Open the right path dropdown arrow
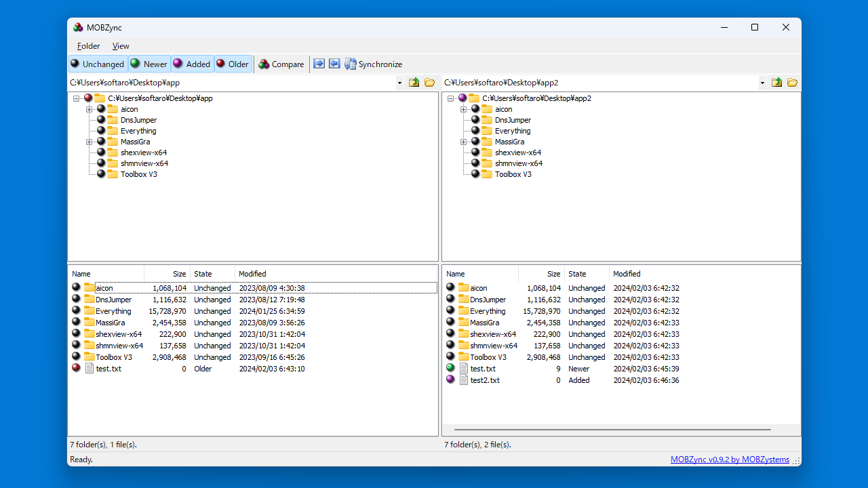868x488 pixels. click(762, 83)
